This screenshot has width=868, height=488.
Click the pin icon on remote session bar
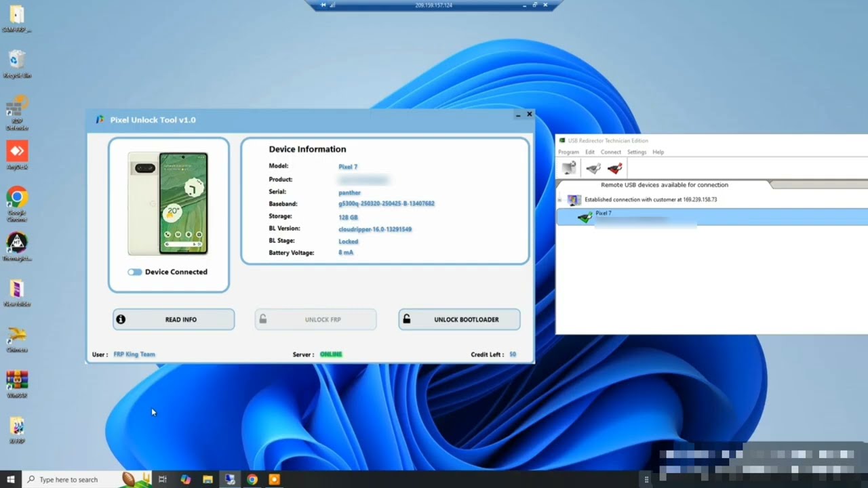323,5
